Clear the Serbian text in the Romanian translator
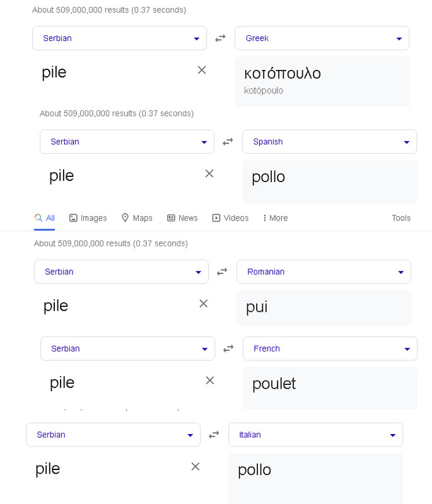 click(204, 304)
